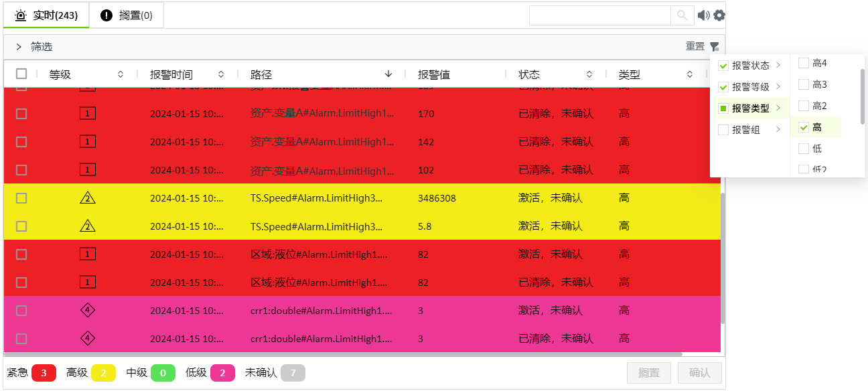868x391 pixels.
Task: Click the sort arrow on 路径 column
Action: coord(388,74)
